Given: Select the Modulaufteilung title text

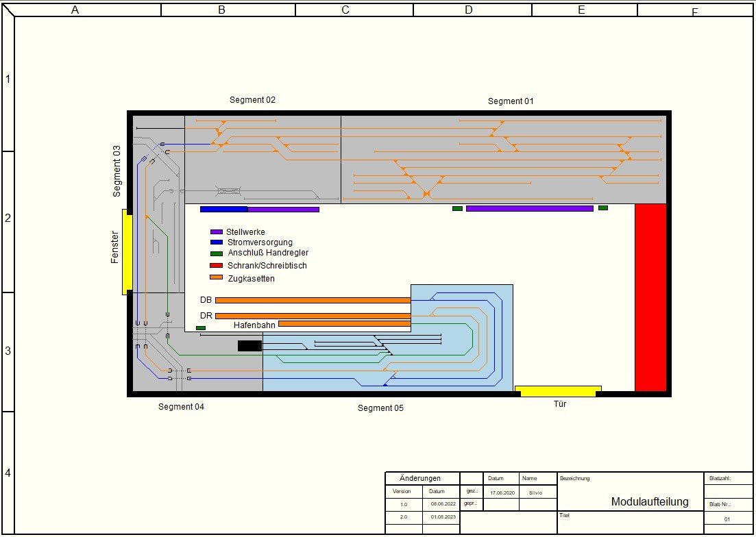Looking at the screenshot, I should 650,502.
